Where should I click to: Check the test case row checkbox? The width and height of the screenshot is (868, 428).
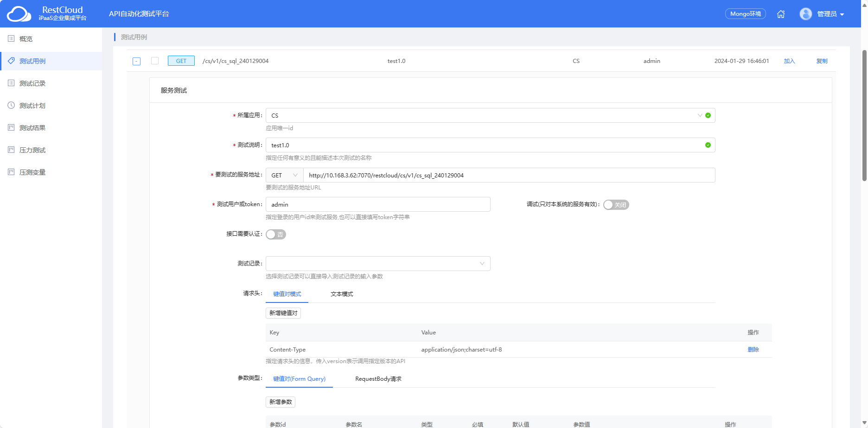pos(155,61)
